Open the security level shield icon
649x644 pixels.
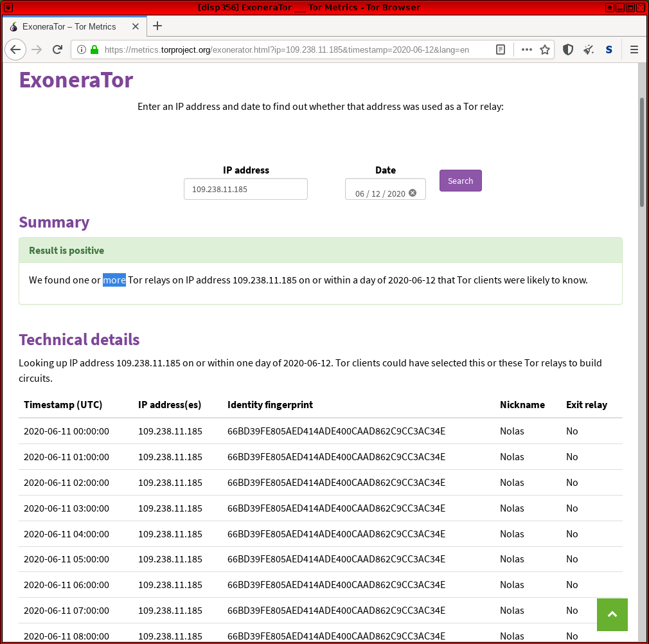[568, 49]
